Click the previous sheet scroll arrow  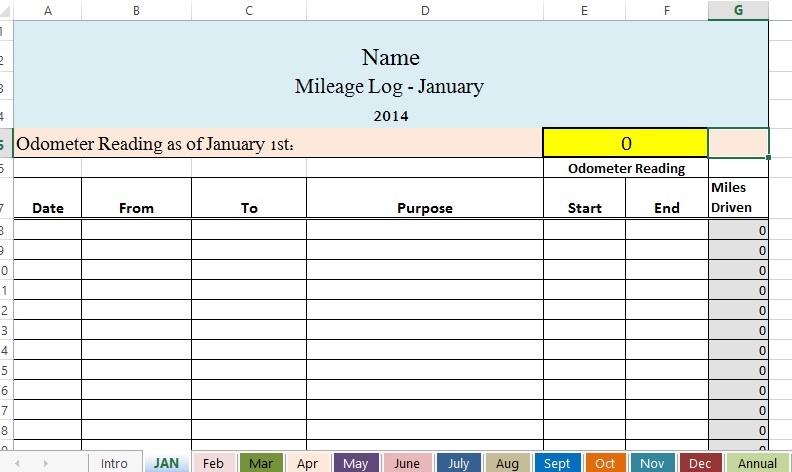(x=16, y=464)
